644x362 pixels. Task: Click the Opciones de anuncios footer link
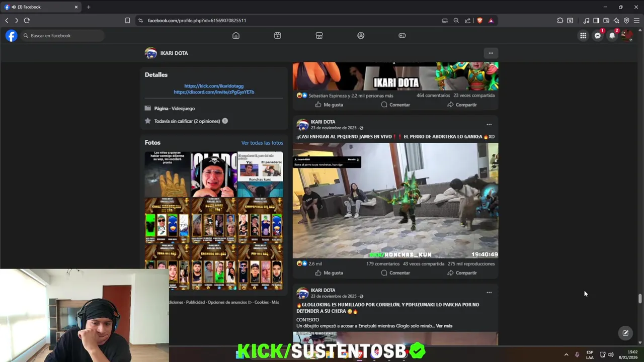tap(229, 302)
